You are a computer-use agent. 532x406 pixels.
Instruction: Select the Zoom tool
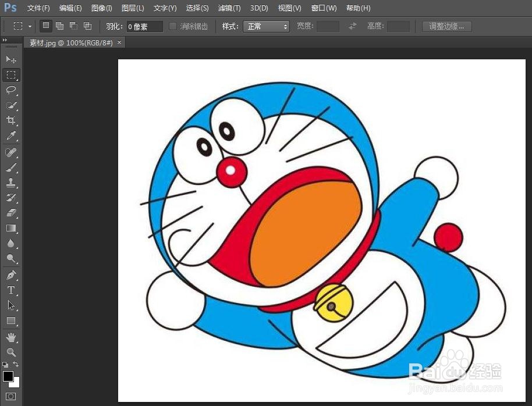[x=11, y=352]
